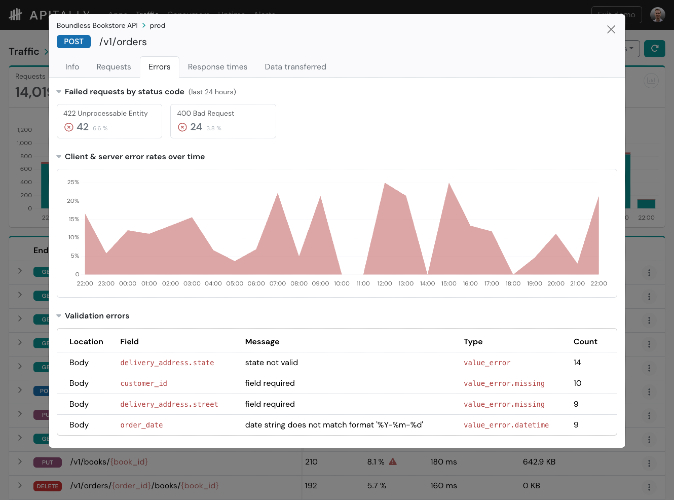Click the refresh icon button

click(654, 49)
